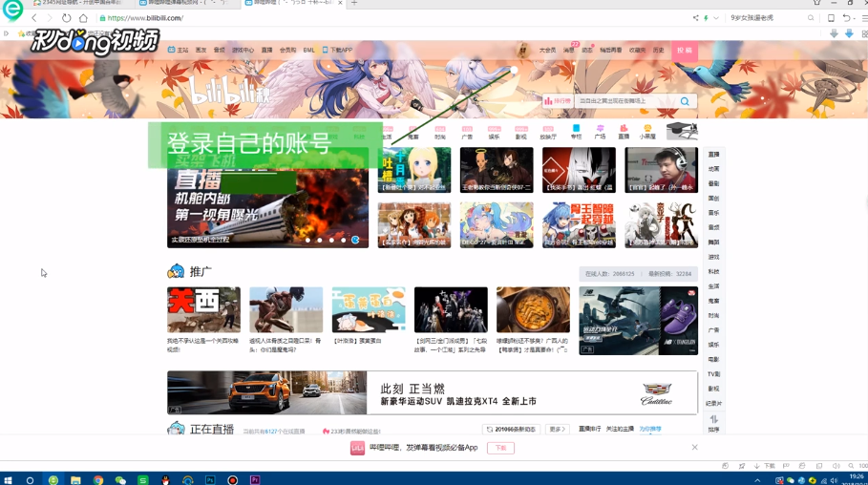Open 游戏中心 in top navigation
Screen dimensions: 868x485
point(243,50)
